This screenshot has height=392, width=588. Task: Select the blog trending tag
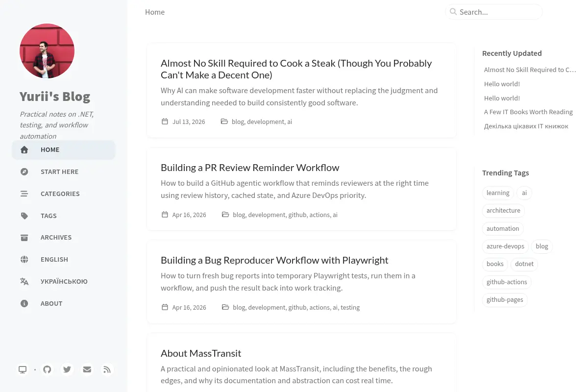[542, 246]
